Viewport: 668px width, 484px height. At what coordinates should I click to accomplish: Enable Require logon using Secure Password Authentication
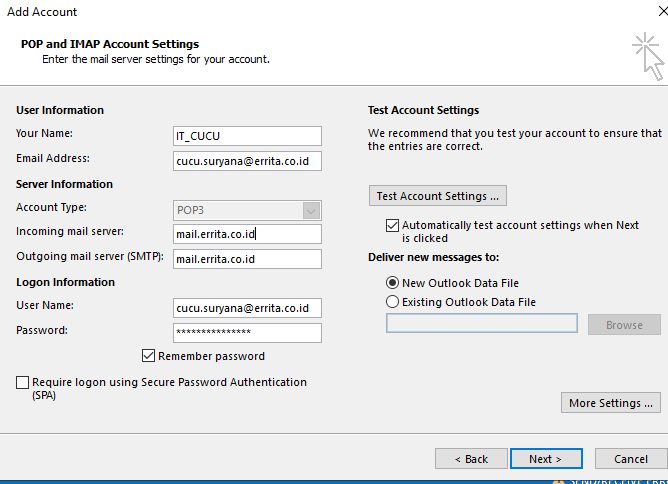click(x=23, y=383)
